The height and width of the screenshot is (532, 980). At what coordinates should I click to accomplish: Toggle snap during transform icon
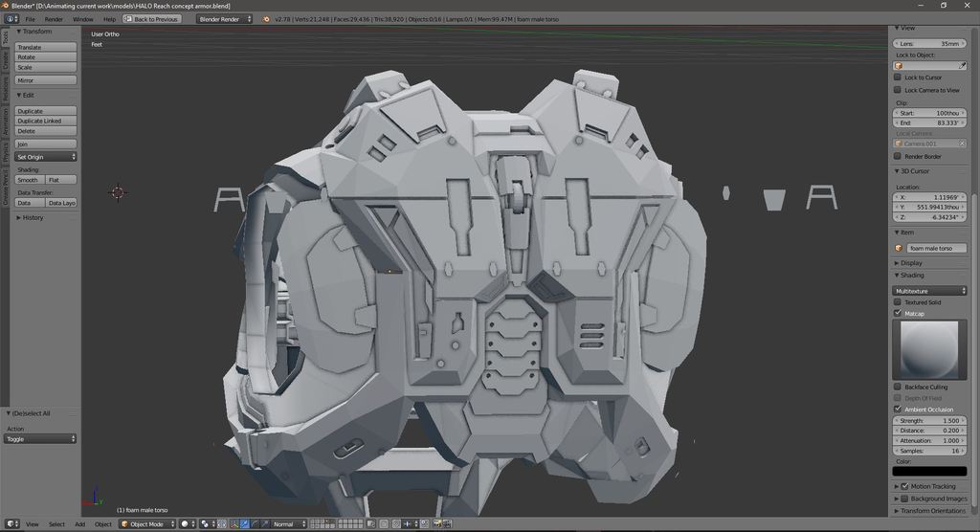(x=396, y=524)
